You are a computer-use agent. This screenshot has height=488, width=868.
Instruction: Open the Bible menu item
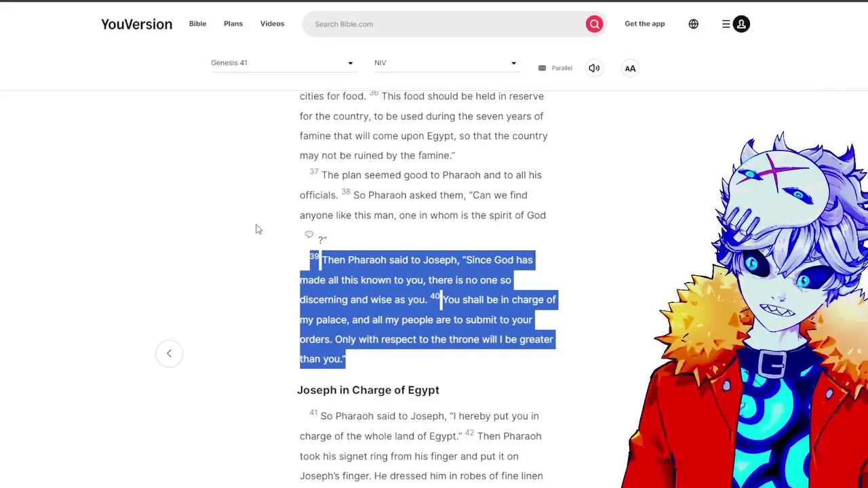pyautogui.click(x=197, y=24)
